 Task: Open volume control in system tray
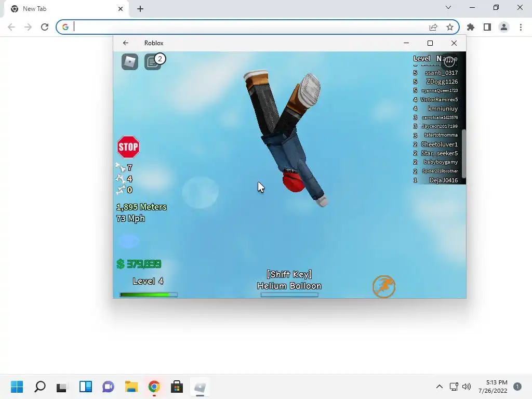pos(467,387)
